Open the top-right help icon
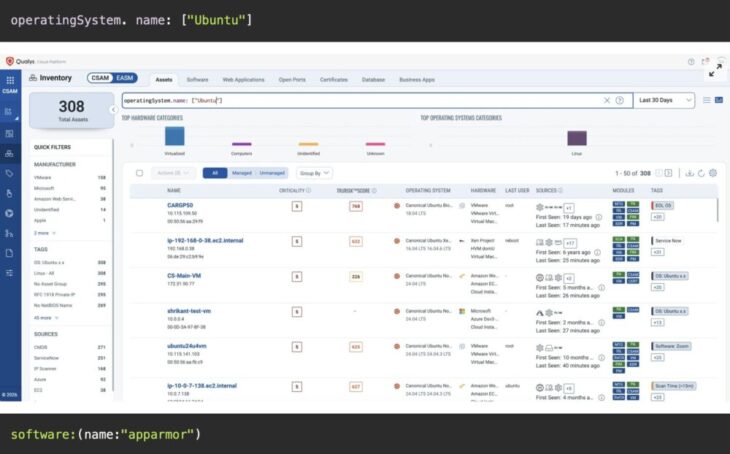The width and height of the screenshot is (730, 454). point(691,61)
